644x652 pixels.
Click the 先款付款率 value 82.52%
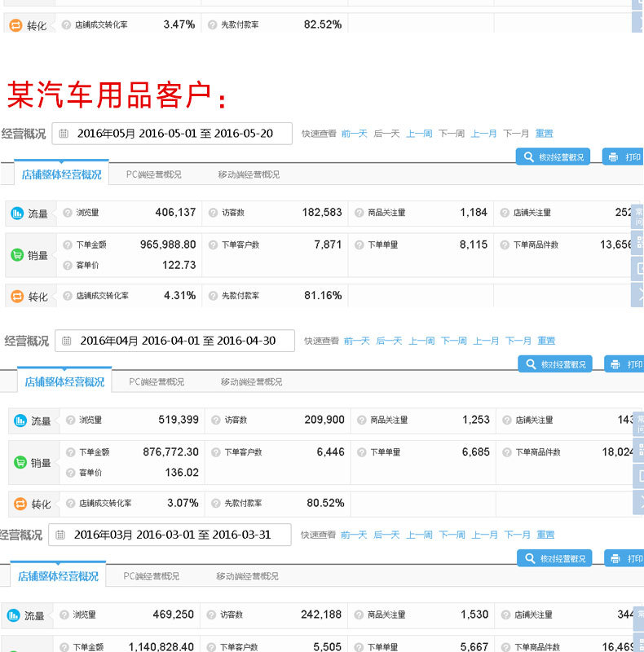323,24
